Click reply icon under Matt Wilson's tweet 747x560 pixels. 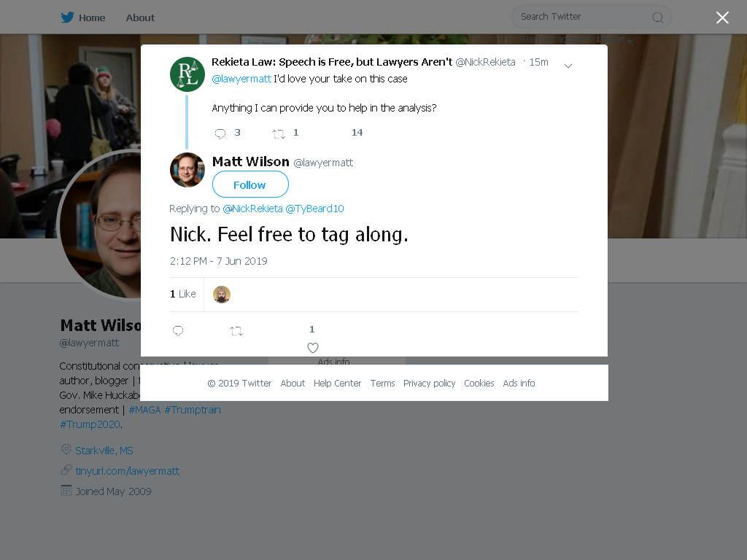pos(178,330)
